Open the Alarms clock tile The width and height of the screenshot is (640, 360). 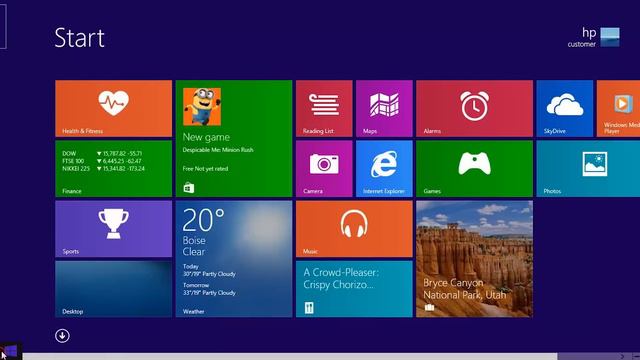[x=474, y=108]
